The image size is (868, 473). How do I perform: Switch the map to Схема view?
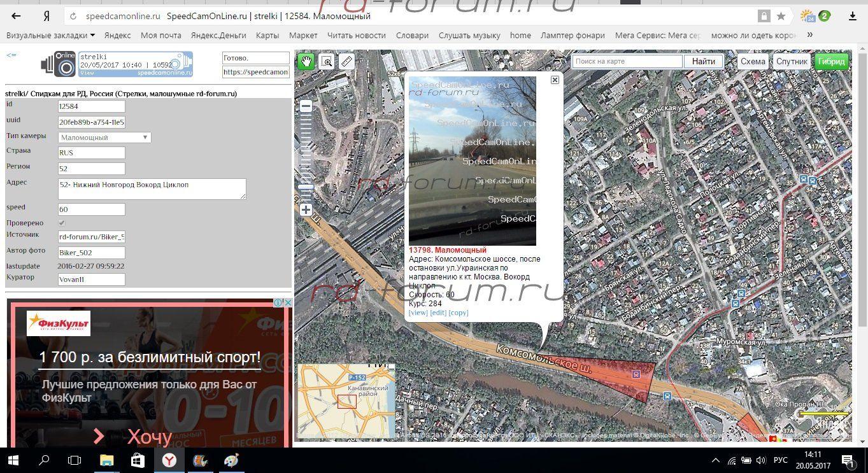pyautogui.click(x=753, y=62)
